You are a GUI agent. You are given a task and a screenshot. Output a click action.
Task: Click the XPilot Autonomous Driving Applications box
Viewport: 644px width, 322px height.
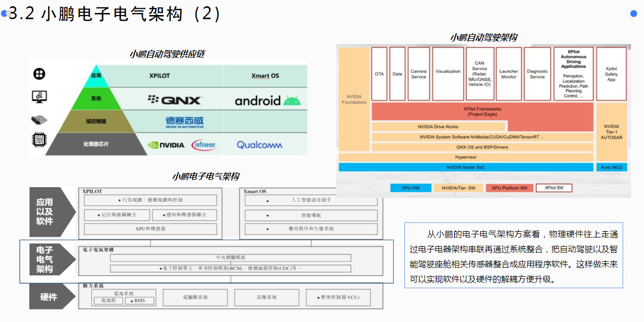click(x=573, y=74)
